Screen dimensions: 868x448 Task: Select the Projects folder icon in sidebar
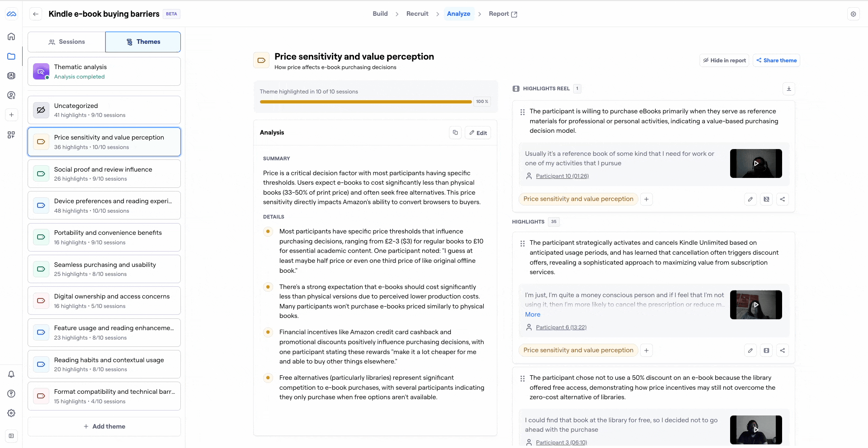[x=11, y=56]
